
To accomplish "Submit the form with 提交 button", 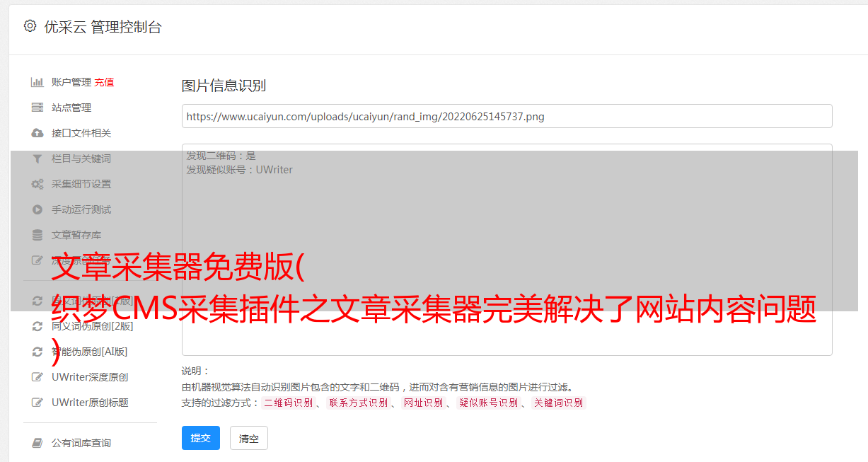I will coord(201,438).
